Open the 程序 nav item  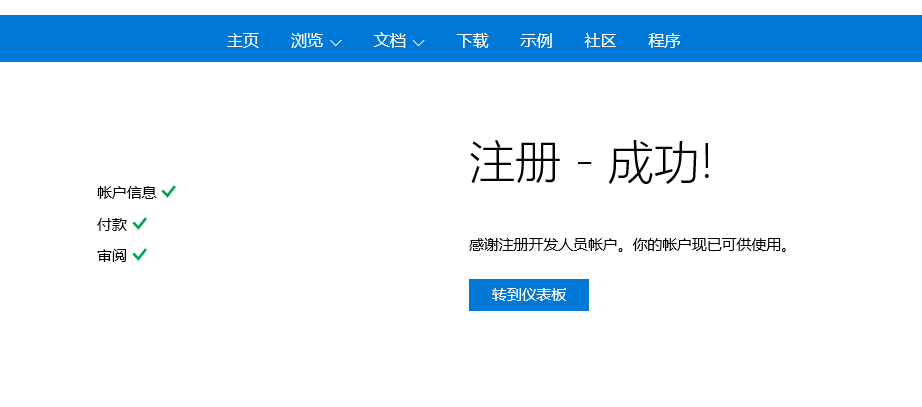(x=664, y=41)
